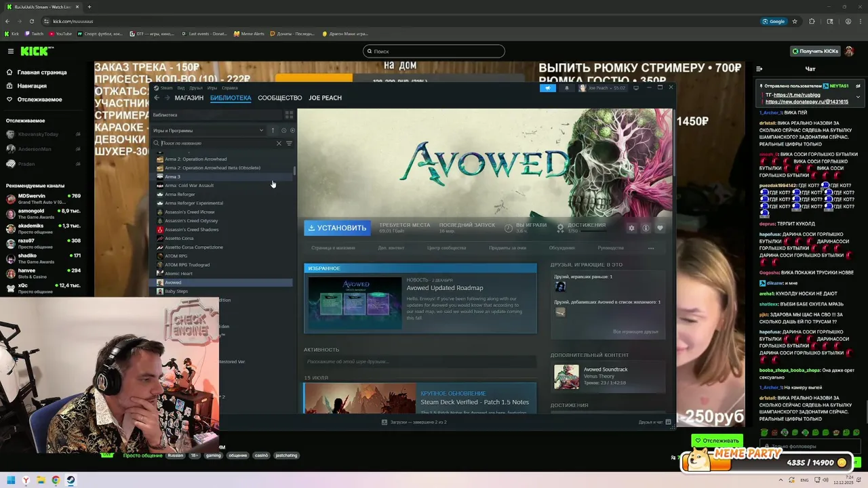Open the Avowed Soundtrack cover thumbnail
The image size is (868, 488).
(x=566, y=377)
